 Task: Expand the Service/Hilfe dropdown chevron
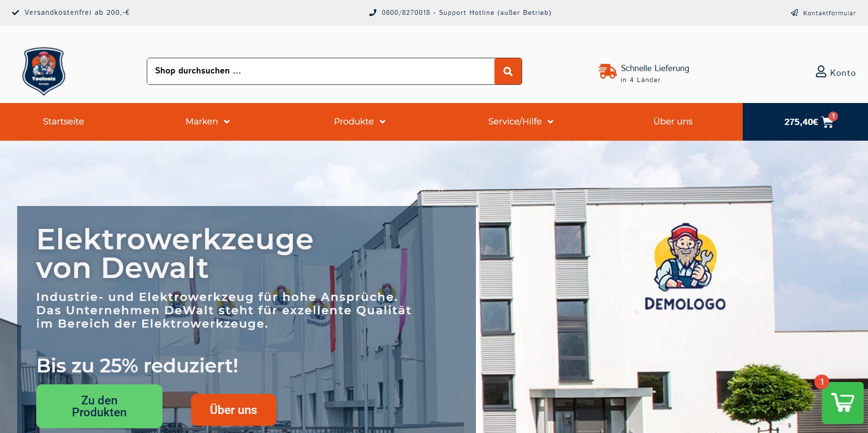click(550, 122)
